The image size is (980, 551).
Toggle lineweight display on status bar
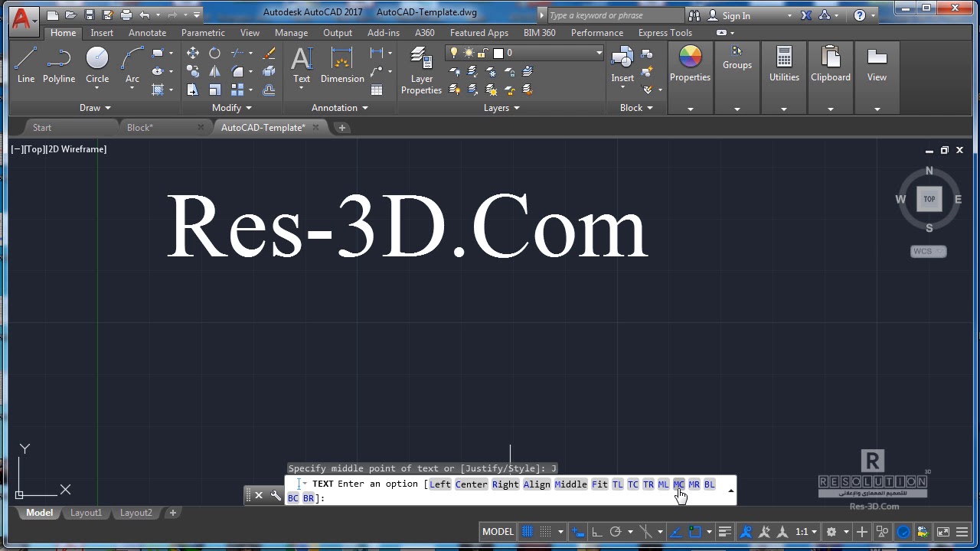[x=725, y=532]
